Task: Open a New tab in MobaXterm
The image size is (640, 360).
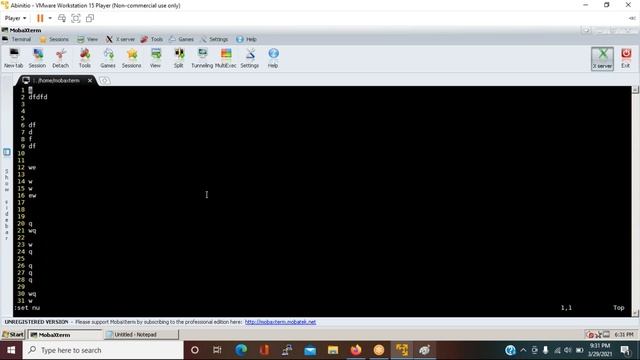Action: [14, 58]
